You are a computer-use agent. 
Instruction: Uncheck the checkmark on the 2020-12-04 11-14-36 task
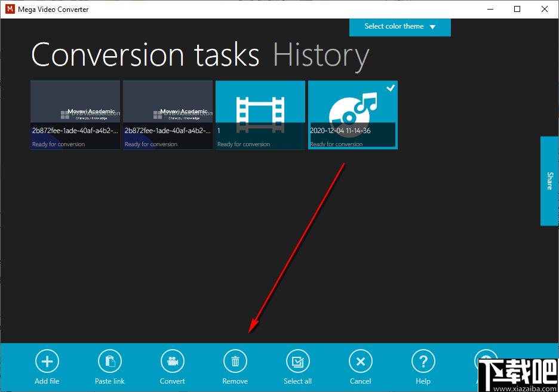pyautogui.click(x=390, y=88)
